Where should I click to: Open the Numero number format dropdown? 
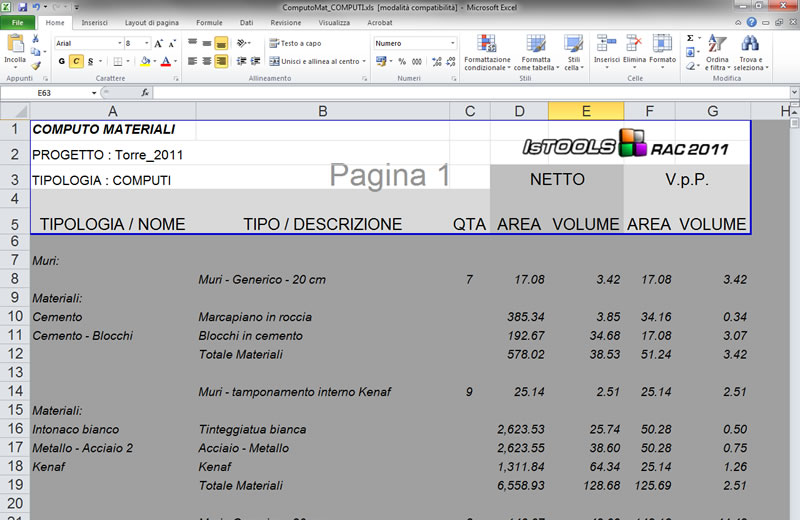(453, 43)
